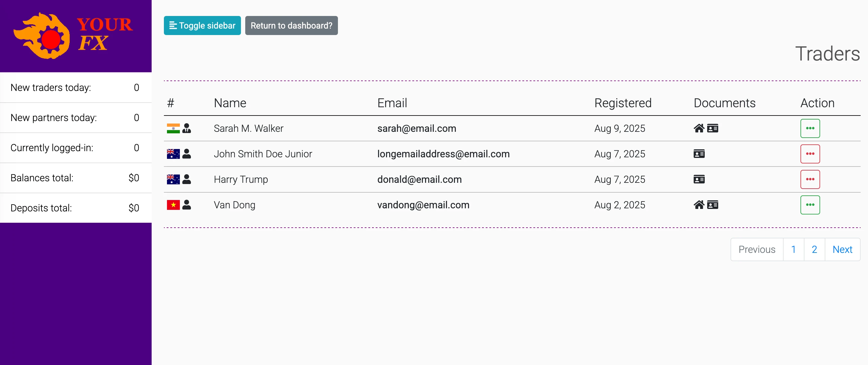Open action menu for Harry Trump
868x365 pixels.
810,179
